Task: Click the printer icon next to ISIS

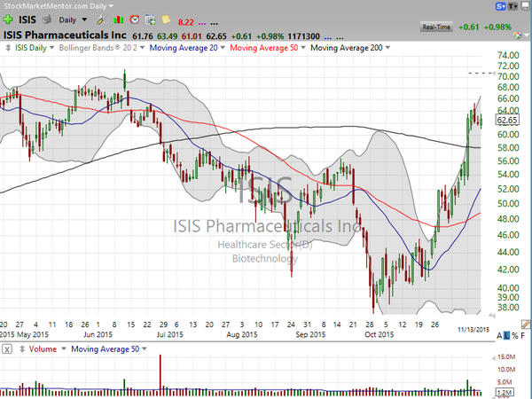Action: coord(46,20)
